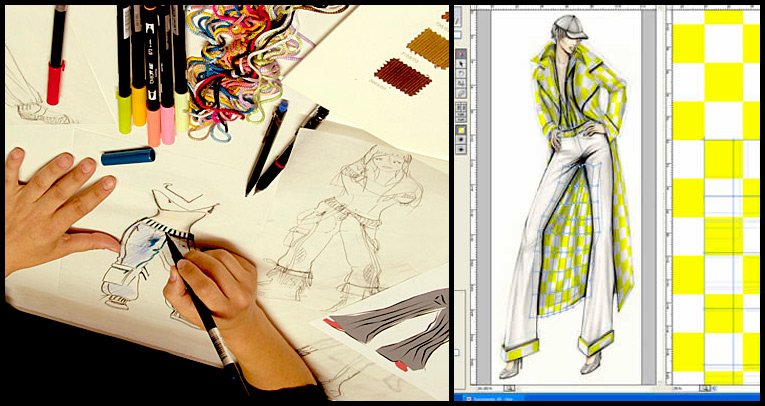Screen dimensions: 765x406
Task: Click the lasso tool in the toolbox
Action: 460,73
